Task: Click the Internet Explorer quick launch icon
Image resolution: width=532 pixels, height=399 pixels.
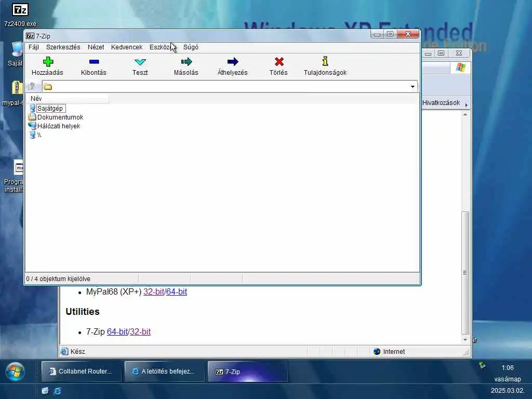Action: click(57, 391)
